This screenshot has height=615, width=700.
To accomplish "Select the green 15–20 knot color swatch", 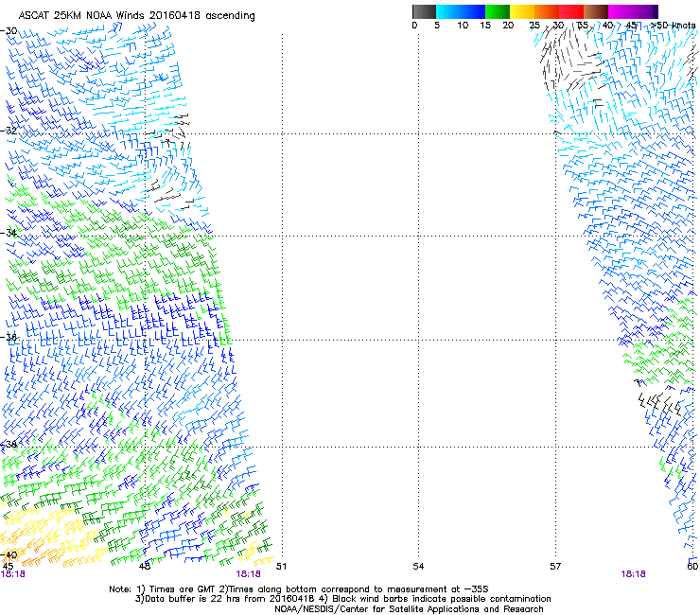I will (498, 11).
